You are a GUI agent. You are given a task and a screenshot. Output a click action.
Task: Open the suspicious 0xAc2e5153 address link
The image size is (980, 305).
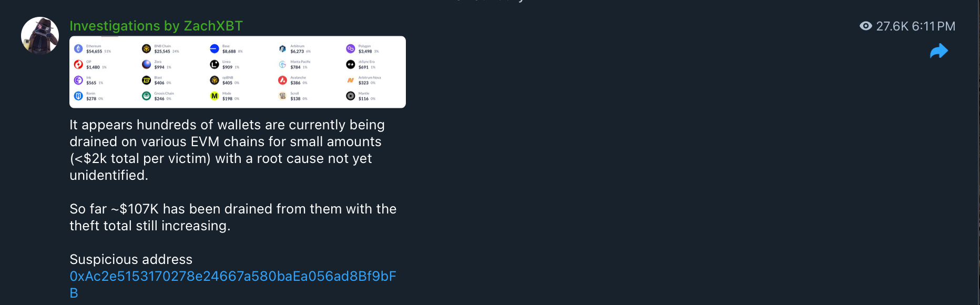coord(232,277)
